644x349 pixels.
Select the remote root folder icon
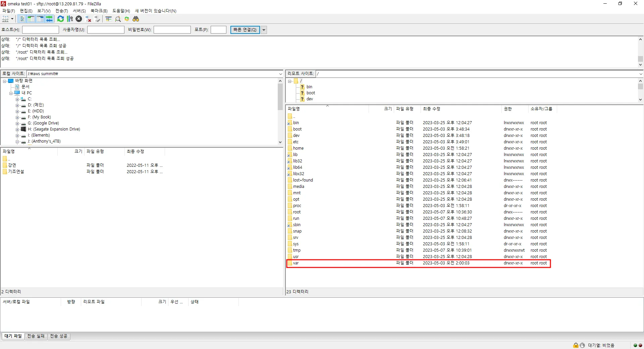coord(290,212)
